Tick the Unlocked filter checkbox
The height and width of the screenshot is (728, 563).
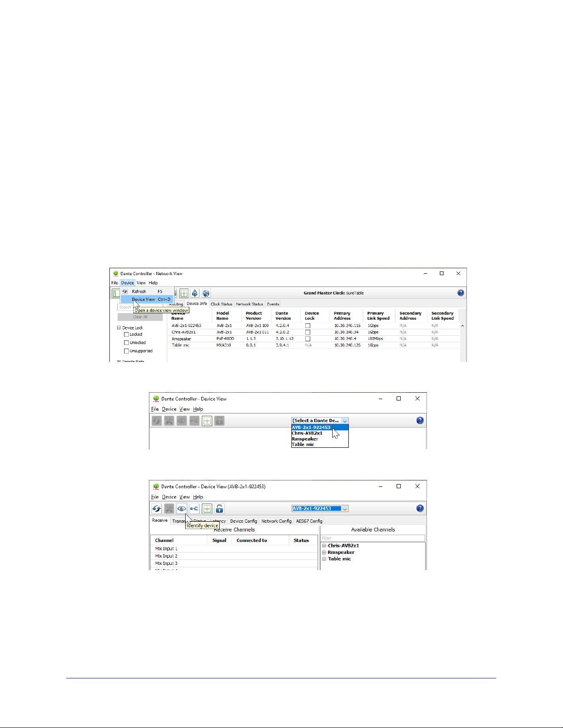coord(126,343)
